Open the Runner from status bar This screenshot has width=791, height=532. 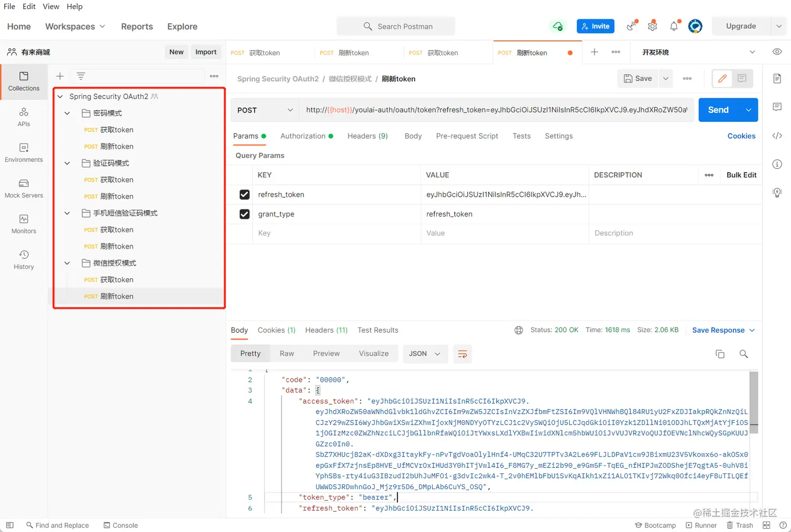coord(701,525)
